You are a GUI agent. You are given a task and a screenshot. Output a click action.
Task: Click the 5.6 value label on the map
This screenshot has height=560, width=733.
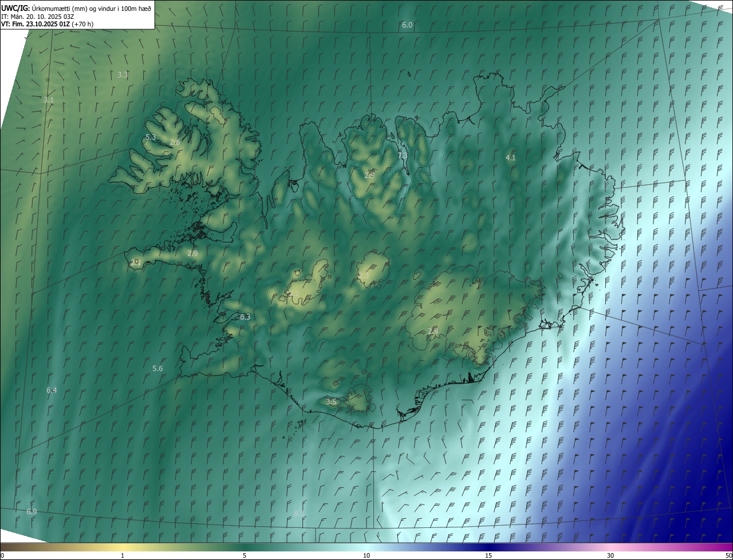(x=157, y=369)
